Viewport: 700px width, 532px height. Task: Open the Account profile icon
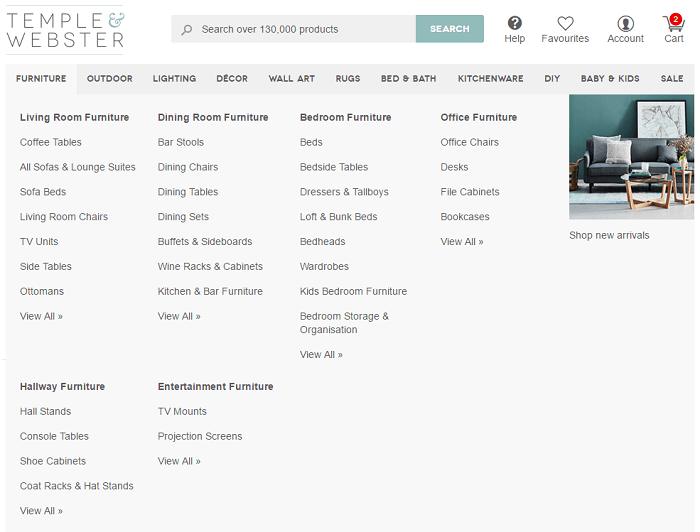[x=625, y=23]
